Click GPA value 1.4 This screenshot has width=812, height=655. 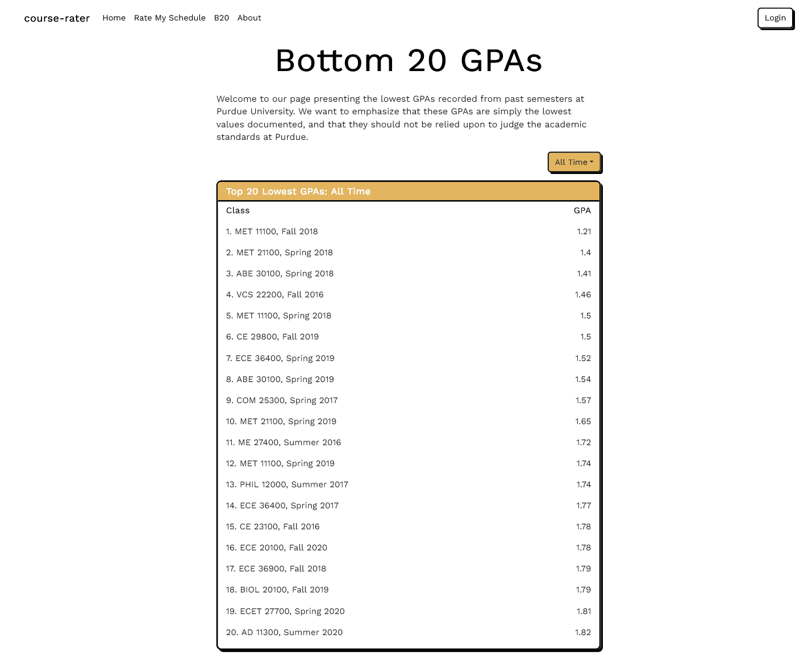[x=585, y=252]
